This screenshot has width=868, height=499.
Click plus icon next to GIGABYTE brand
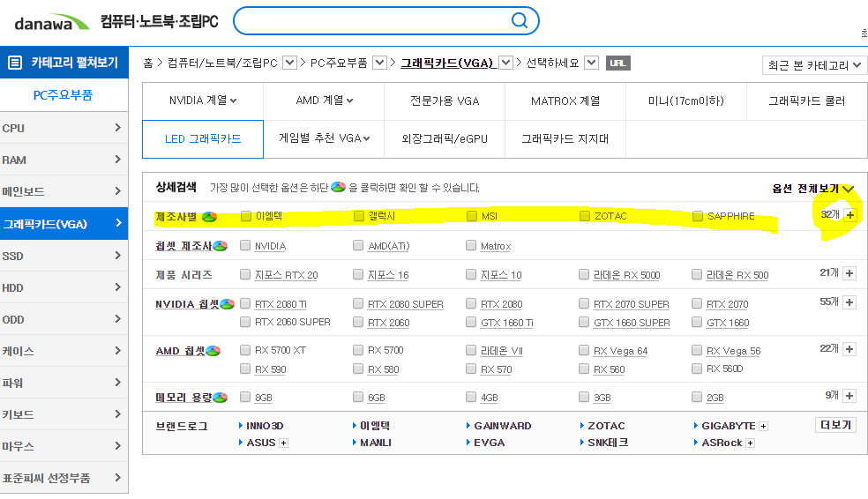pyautogui.click(x=763, y=426)
